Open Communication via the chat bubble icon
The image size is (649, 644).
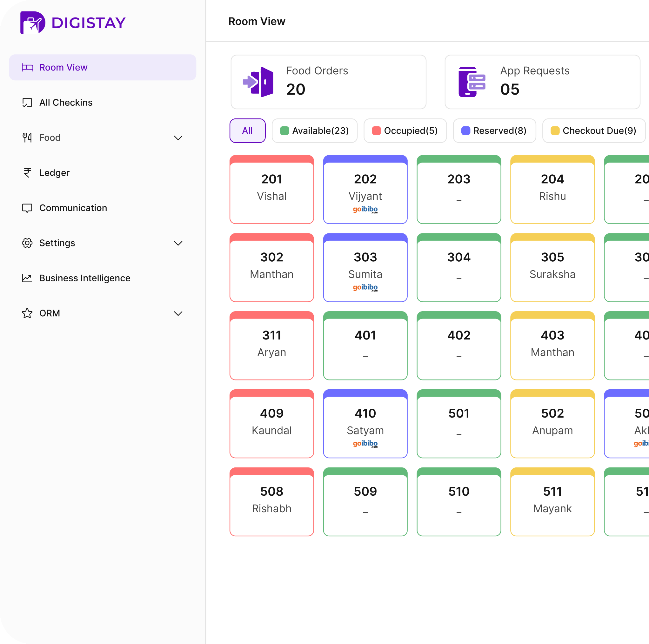(x=27, y=208)
